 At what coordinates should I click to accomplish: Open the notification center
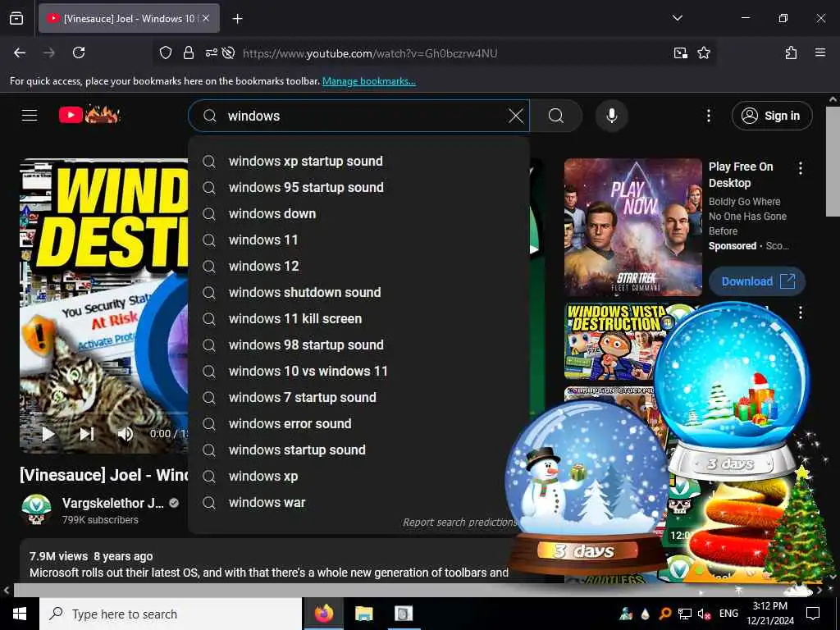(813, 614)
